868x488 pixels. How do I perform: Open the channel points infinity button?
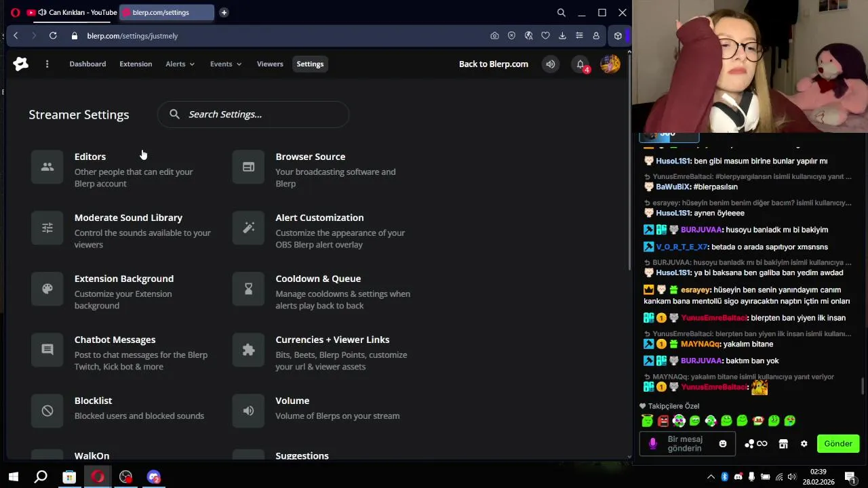click(x=756, y=444)
